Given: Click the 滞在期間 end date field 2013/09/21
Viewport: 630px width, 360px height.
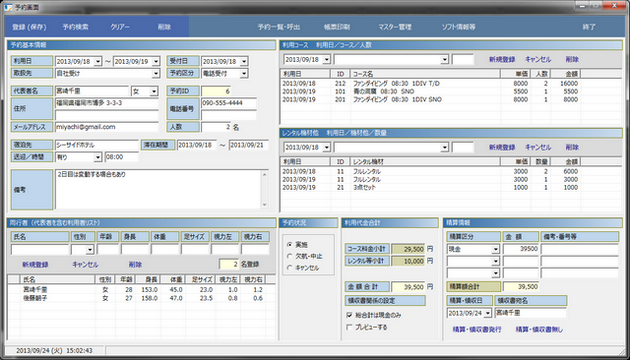Looking at the screenshot, I should [x=249, y=145].
